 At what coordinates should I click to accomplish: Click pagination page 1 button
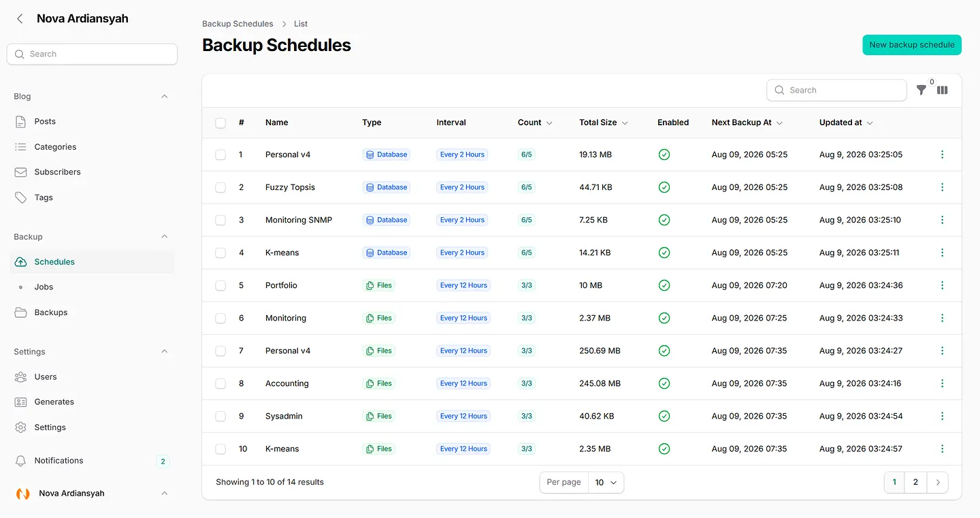[894, 482]
